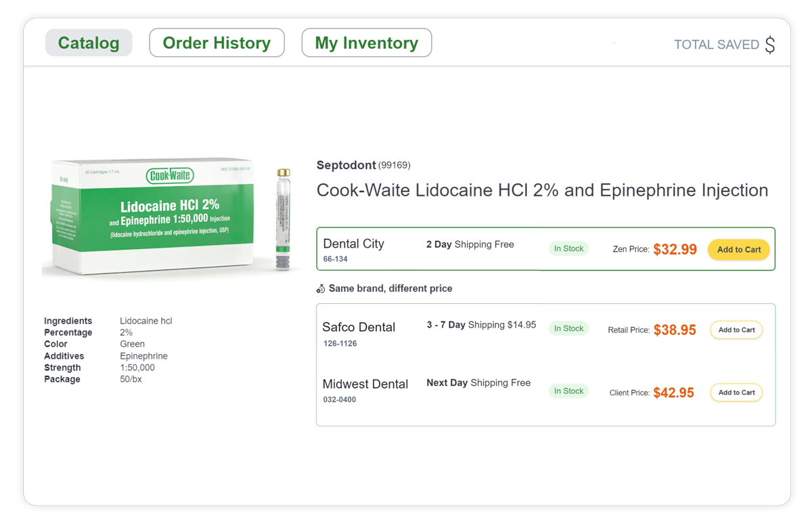Add the Safco Dental item to cart
The image size is (812, 532).
click(736, 330)
